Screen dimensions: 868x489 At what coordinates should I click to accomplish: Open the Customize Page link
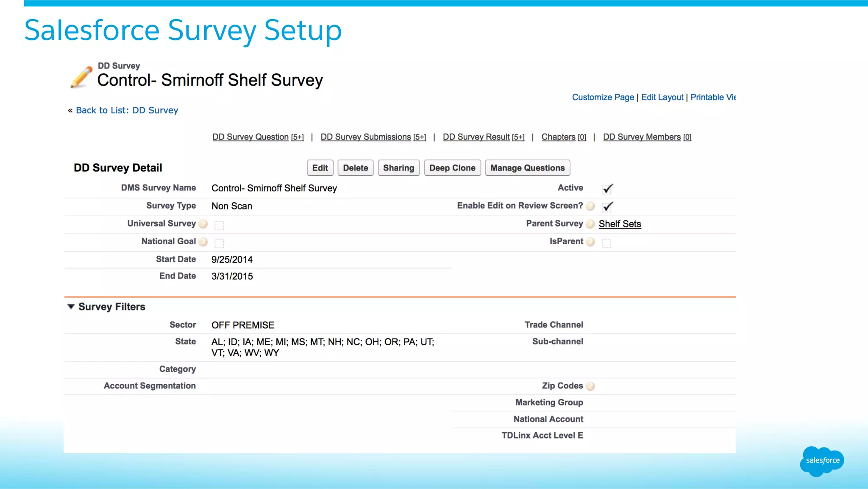click(x=603, y=97)
